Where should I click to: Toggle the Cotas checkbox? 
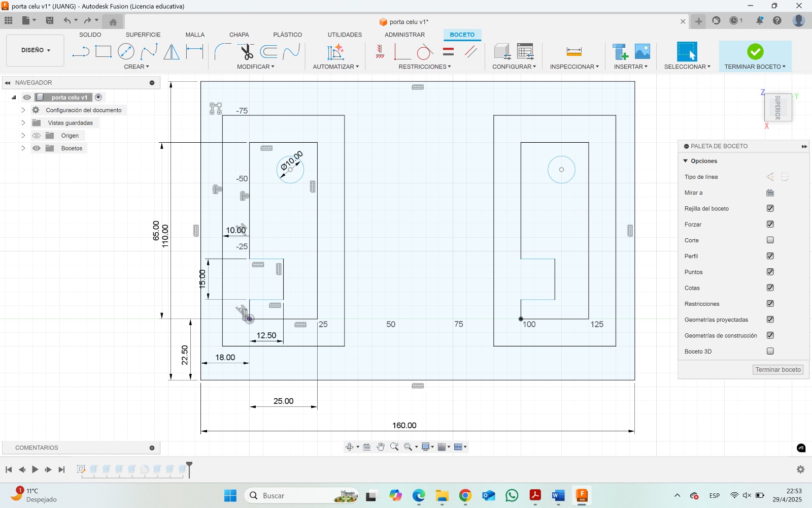pos(770,288)
